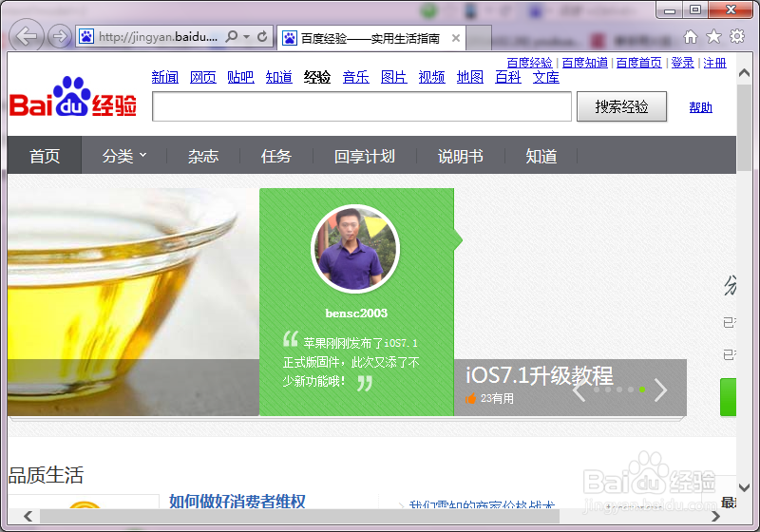The width and height of the screenshot is (760, 532).
Task: Open the bensc2003 username link
Action: coord(356,313)
